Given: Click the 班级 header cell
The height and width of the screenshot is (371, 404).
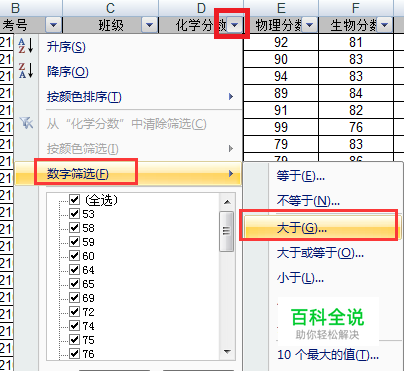Looking at the screenshot, I should tap(110, 25).
